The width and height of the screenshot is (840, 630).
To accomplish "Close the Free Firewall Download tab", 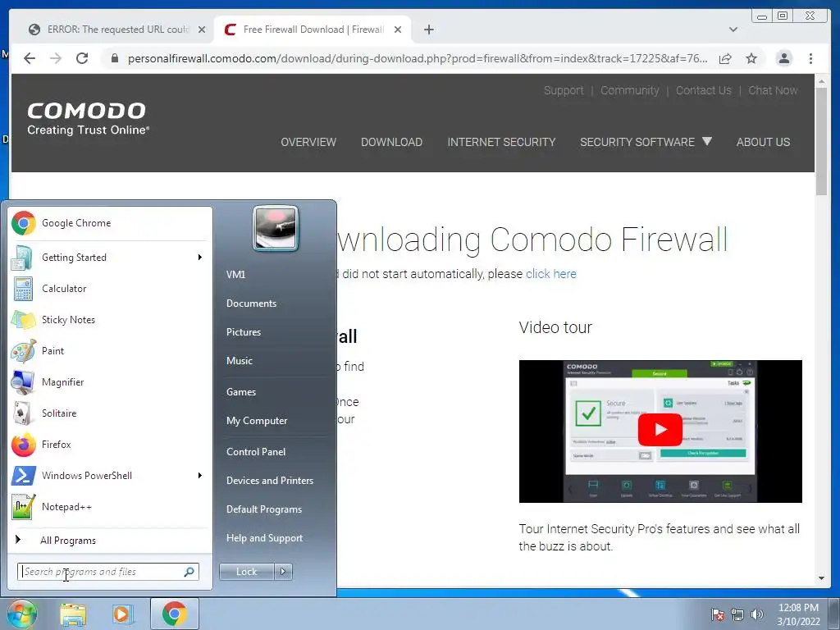I will coord(398,30).
